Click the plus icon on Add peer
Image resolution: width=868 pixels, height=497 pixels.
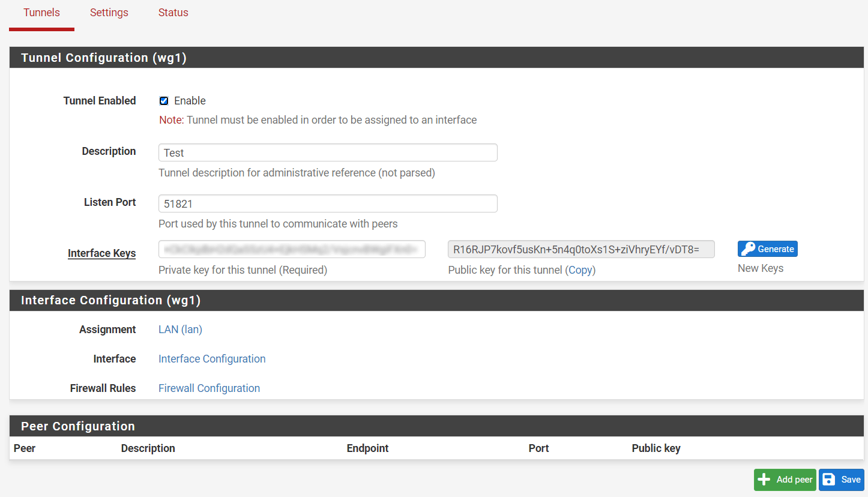[x=764, y=480]
